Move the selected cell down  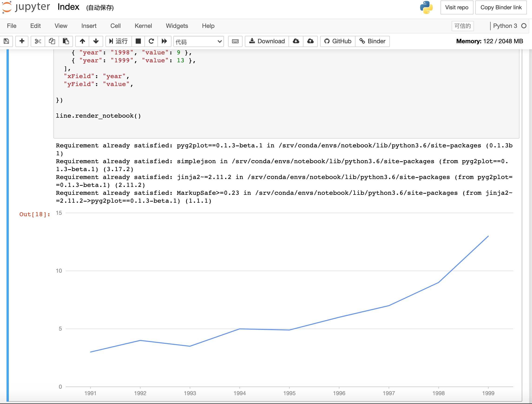pyautogui.click(x=96, y=41)
